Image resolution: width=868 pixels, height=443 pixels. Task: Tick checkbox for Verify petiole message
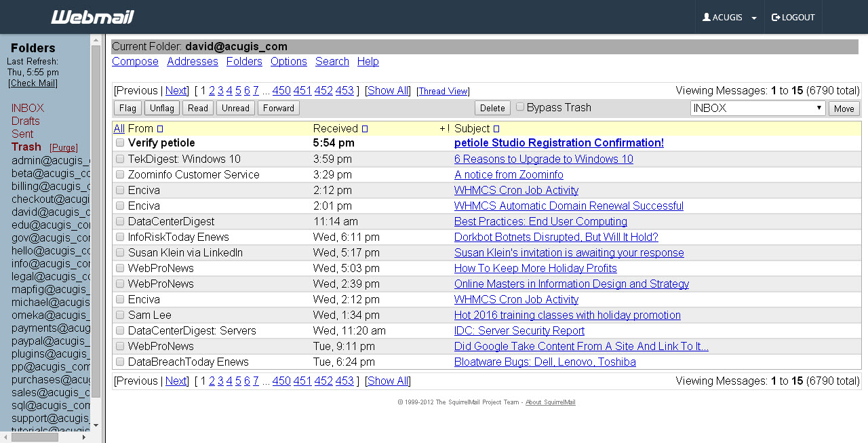coord(120,143)
